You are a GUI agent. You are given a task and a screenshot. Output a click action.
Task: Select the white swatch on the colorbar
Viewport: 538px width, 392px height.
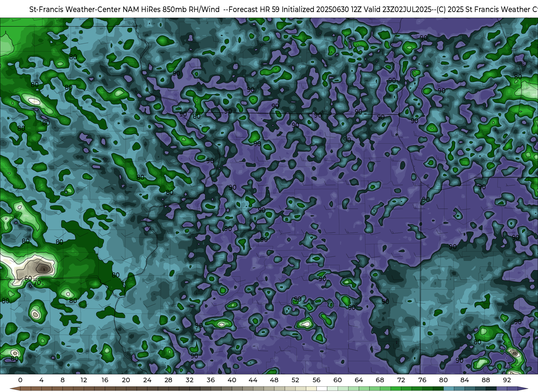coord(322,389)
